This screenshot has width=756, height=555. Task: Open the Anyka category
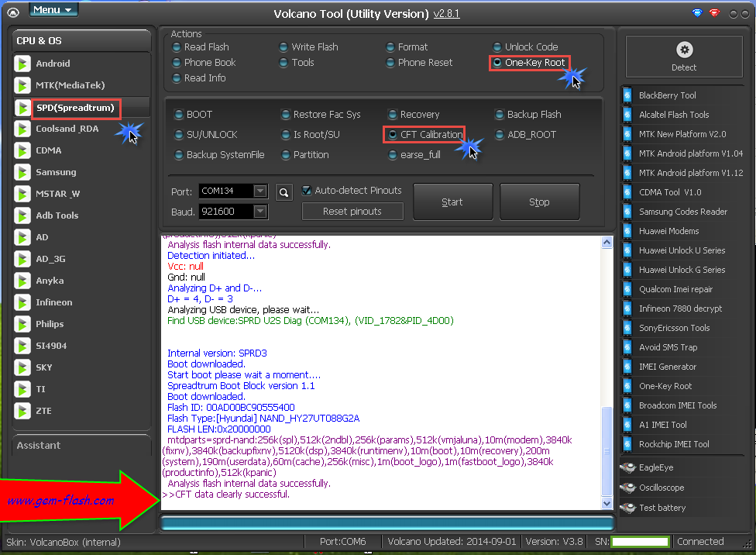coord(50,281)
